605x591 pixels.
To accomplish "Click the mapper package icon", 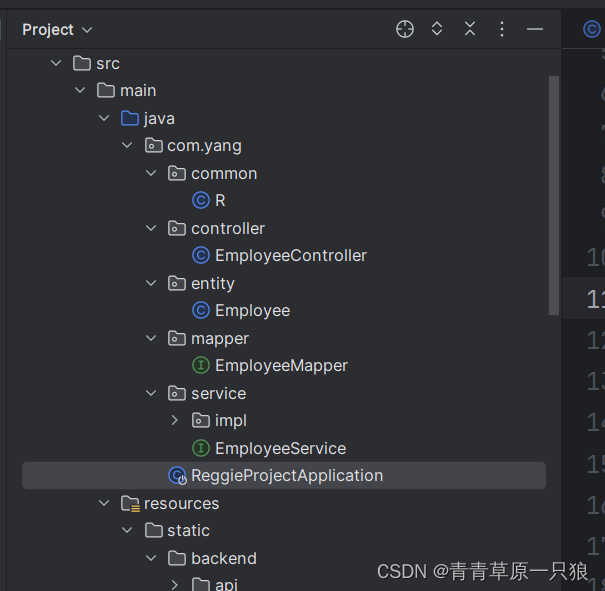I will (177, 338).
